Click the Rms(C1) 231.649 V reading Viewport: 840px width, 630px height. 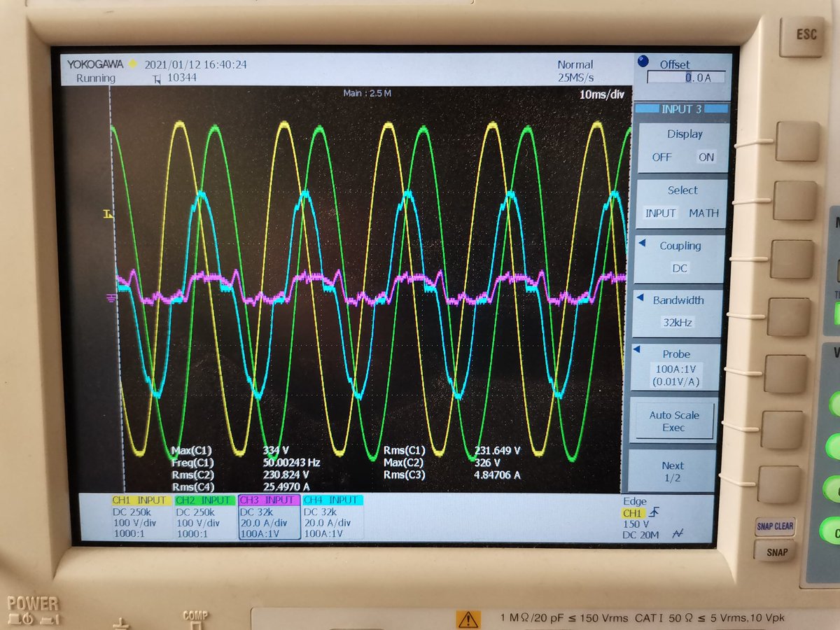coord(452,450)
